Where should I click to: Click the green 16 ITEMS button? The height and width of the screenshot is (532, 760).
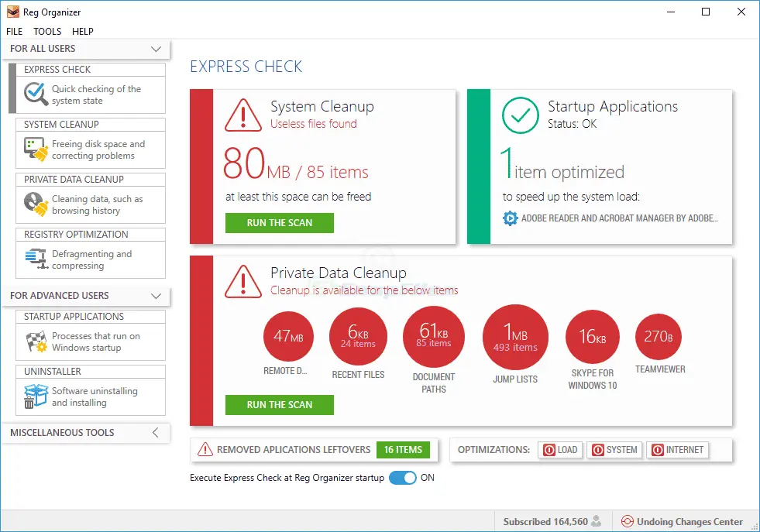click(x=404, y=450)
